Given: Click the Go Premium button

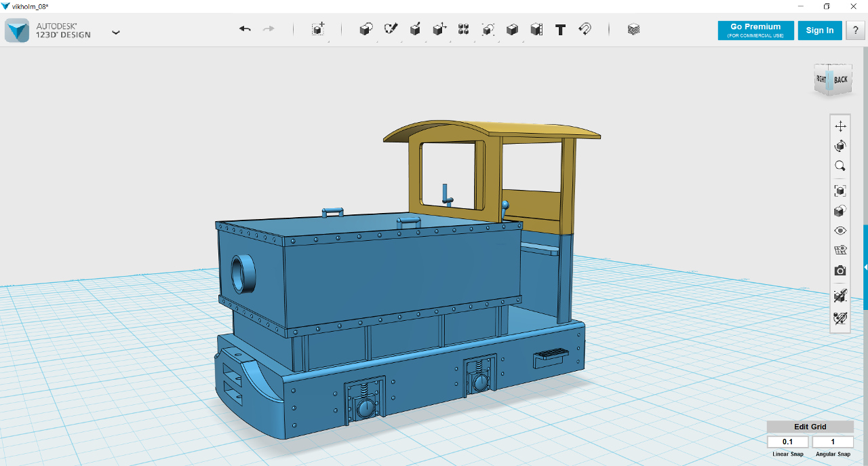Looking at the screenshot, I should click(755, 31).
